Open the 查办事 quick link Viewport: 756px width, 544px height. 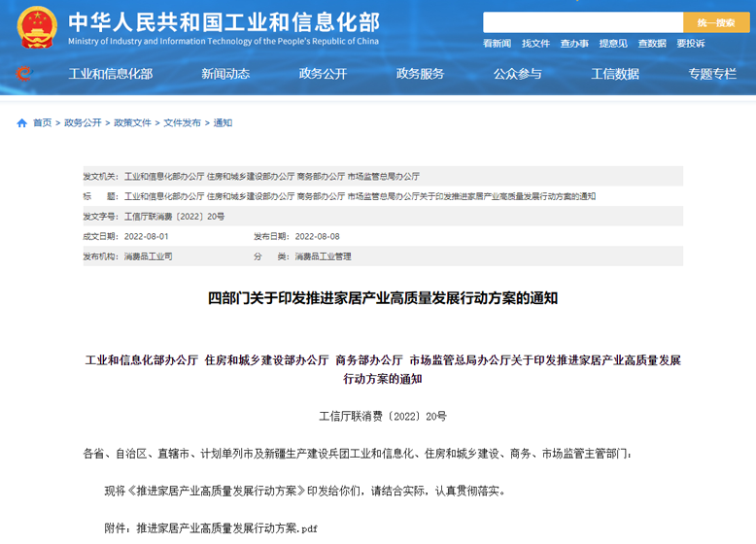pos(574,44)
